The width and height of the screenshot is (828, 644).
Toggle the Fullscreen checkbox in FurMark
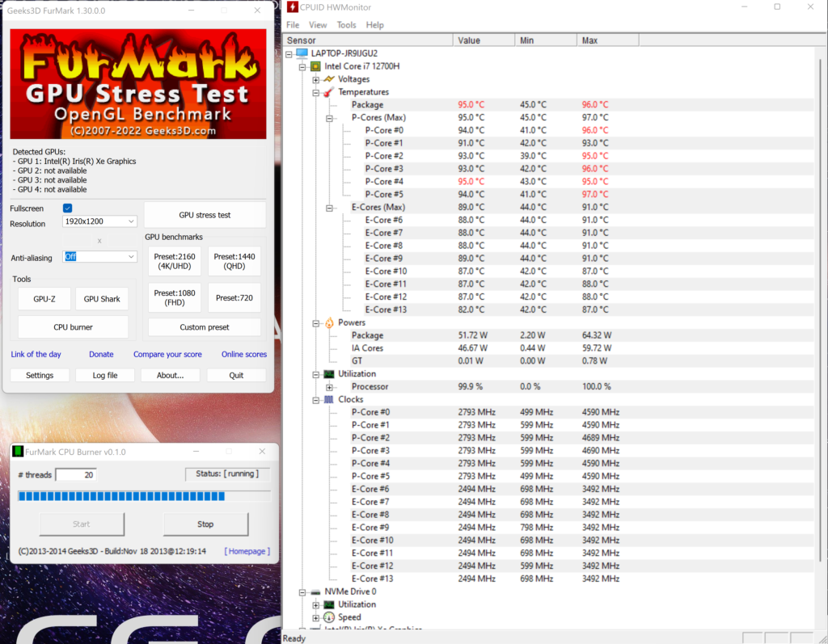point(67,208)
